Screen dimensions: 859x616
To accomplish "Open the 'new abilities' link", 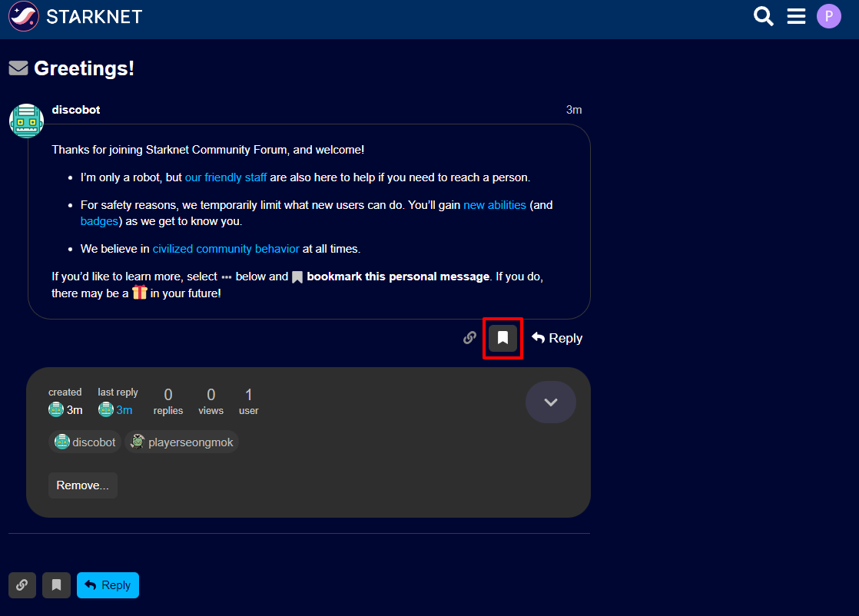I will 495,205.
